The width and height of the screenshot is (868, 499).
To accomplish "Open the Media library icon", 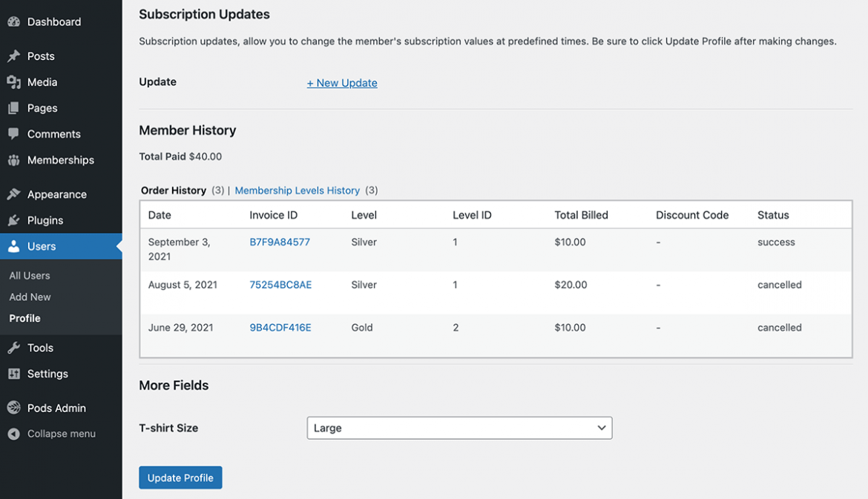I will tap(13, 82).
